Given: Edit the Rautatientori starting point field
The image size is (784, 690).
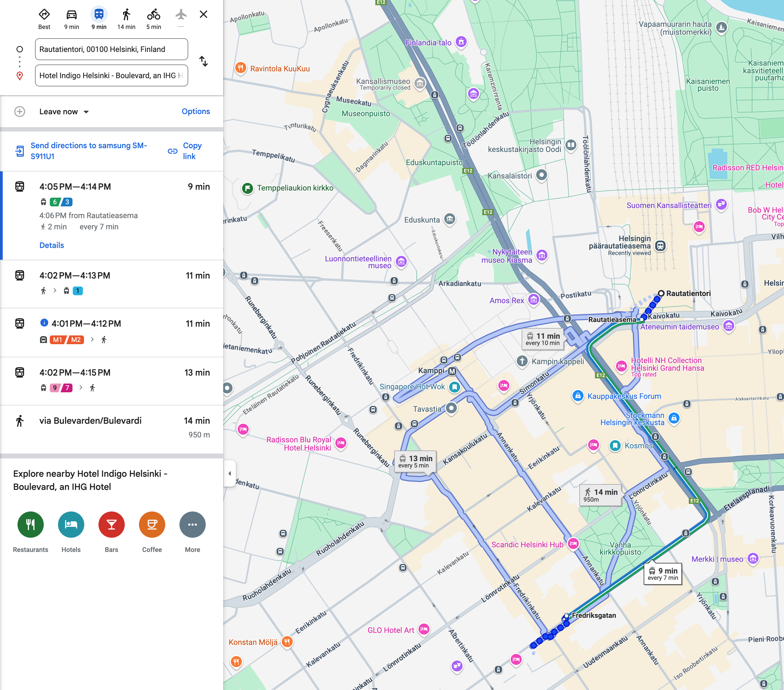Looking at the screenshot, I should click(x=111, y=49).
